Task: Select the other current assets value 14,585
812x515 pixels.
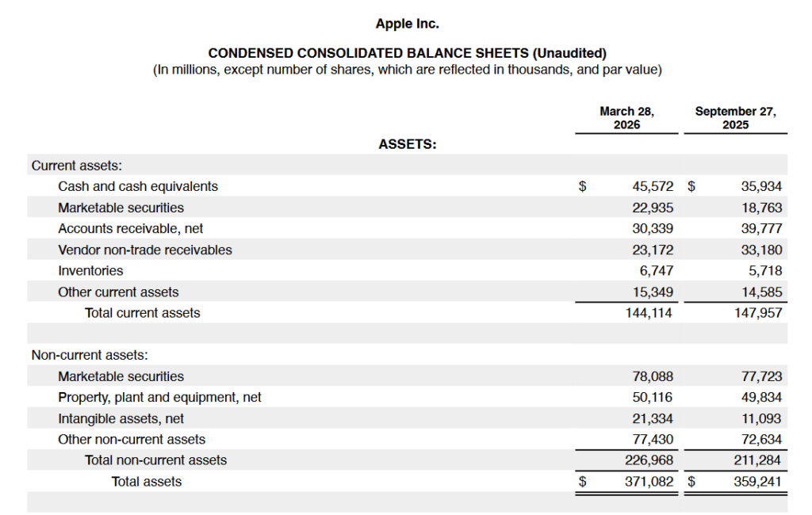Action: tap(761, 292)
